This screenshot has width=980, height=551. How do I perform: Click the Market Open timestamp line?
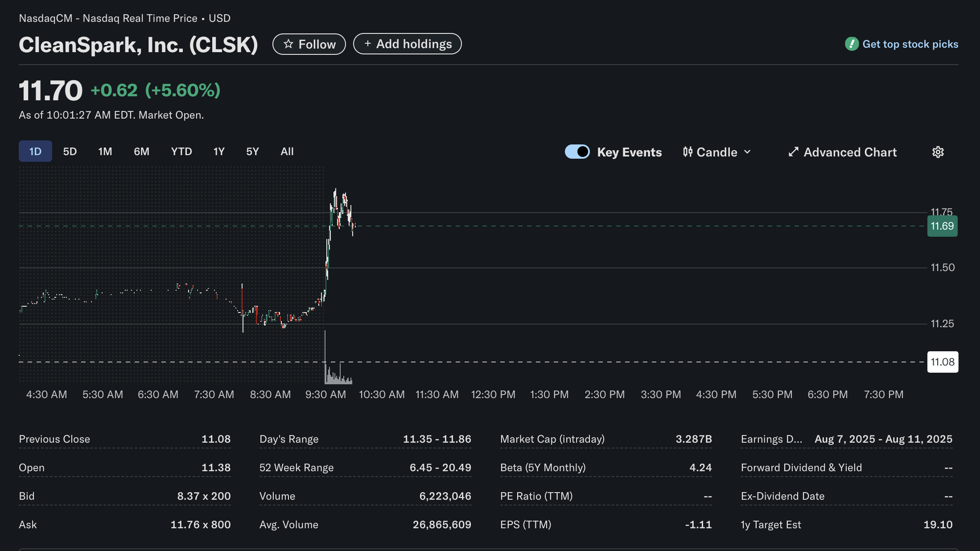tap(111, 115)
